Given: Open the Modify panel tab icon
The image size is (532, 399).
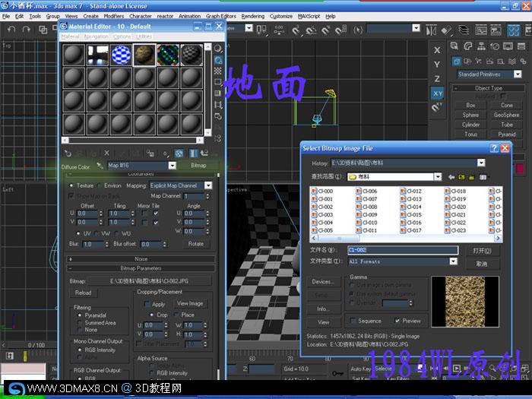Looking at the screenshot, I should [x=468, y=46].
